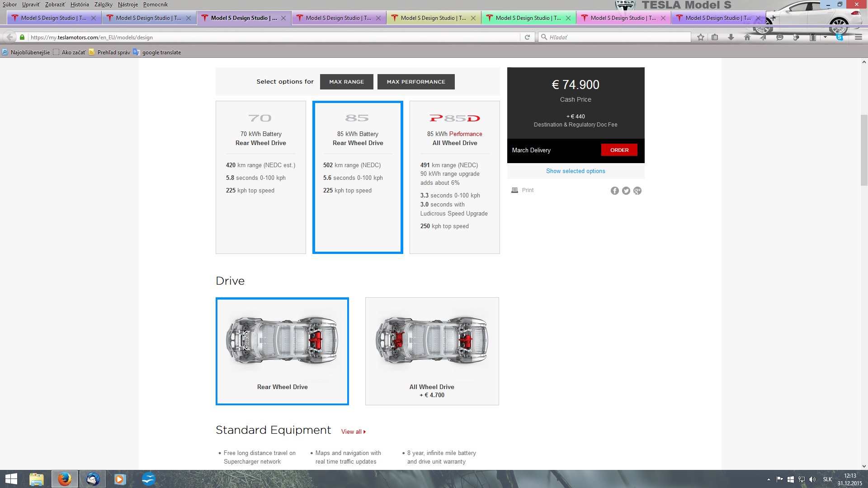Click the URL address bar
Viewport: 868px width, 488px height.
(274, 37)
